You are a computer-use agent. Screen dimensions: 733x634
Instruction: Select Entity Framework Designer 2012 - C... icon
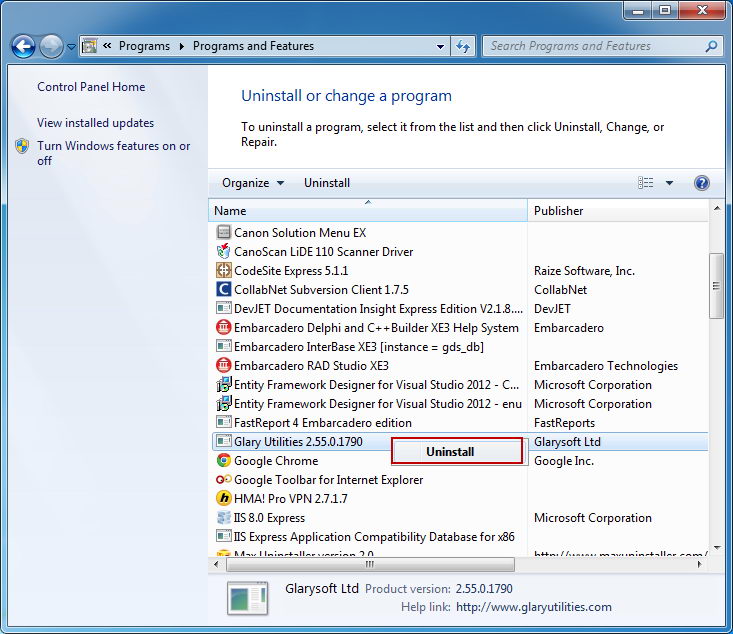point(224,384)
